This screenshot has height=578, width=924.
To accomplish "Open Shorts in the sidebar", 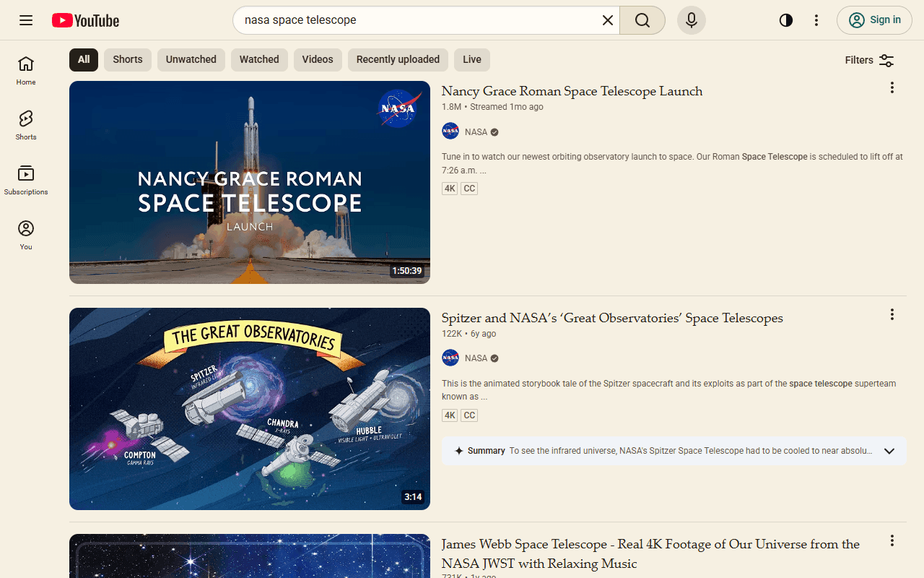I will click(x=26, y=126).
